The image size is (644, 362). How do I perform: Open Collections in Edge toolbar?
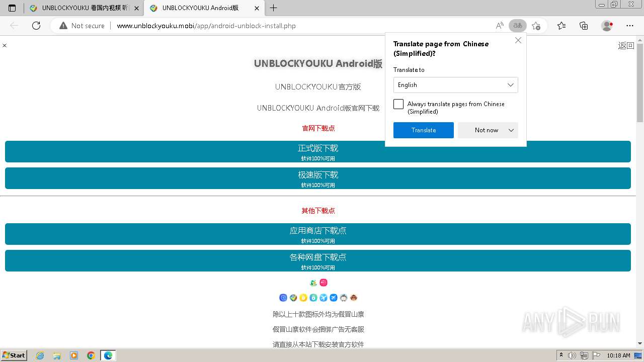pos(584,26)
